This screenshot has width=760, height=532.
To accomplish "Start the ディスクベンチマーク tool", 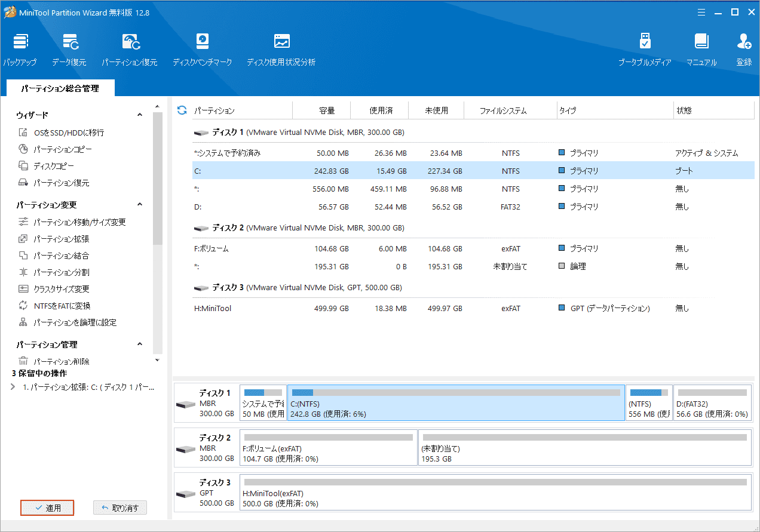I will (x=203, y=50).
